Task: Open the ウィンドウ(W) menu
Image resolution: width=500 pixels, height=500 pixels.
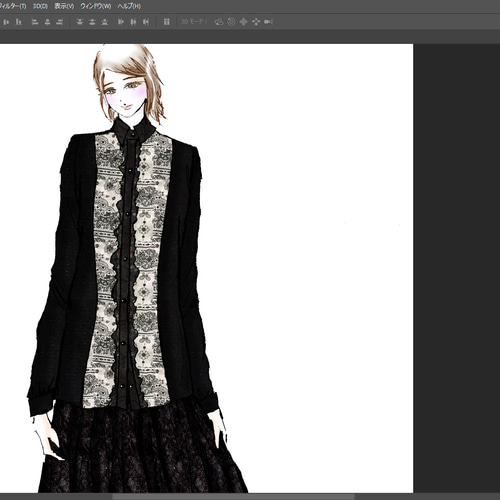Action: [96, 6]
